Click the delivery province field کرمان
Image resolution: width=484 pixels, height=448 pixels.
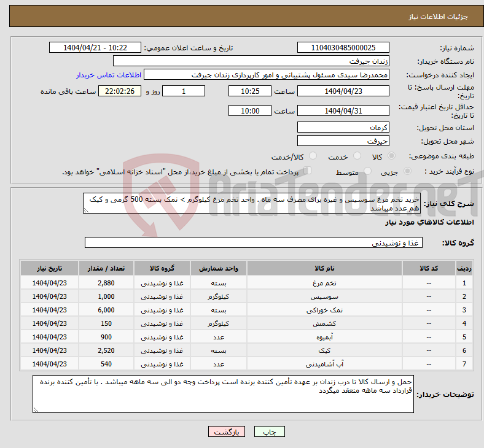coord(343,127)
